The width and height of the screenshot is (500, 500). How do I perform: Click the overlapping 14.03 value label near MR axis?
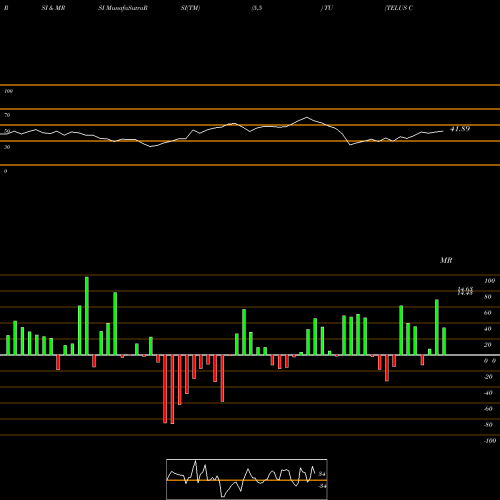(465, 291)
